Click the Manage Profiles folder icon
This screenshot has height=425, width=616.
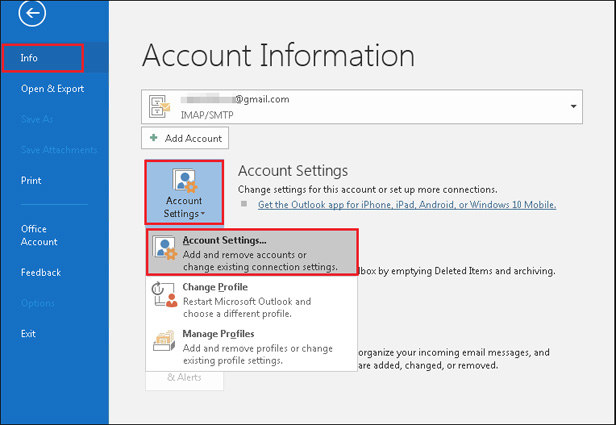(x=164, y=341)
